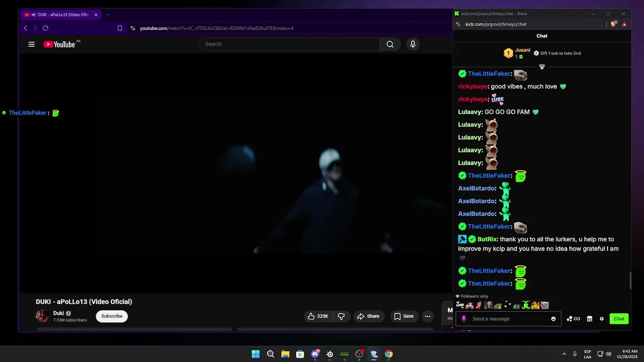Open Brave Shields icon in Kick window
The width and height of the screenshot is (644, 362).
613,24
